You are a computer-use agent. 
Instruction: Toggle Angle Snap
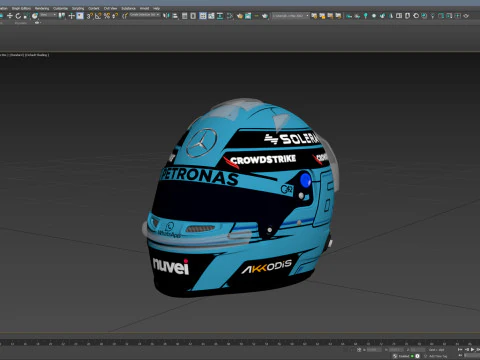(98, 16)
